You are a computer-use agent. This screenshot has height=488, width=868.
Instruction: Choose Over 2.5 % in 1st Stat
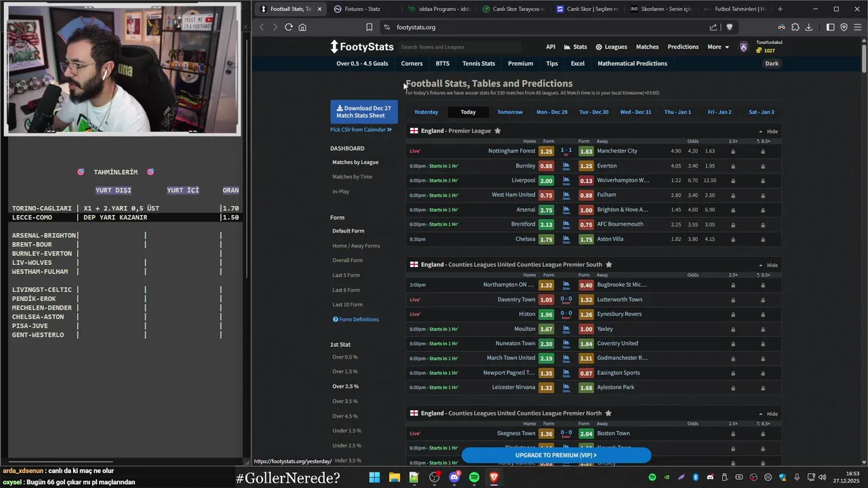pyautogui.click(x=345, y=386)
